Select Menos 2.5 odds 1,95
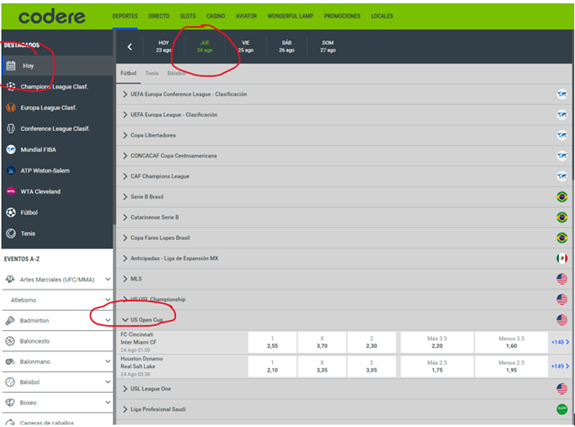The height and width of the screenshot is (427, 575). click(511, 366)
